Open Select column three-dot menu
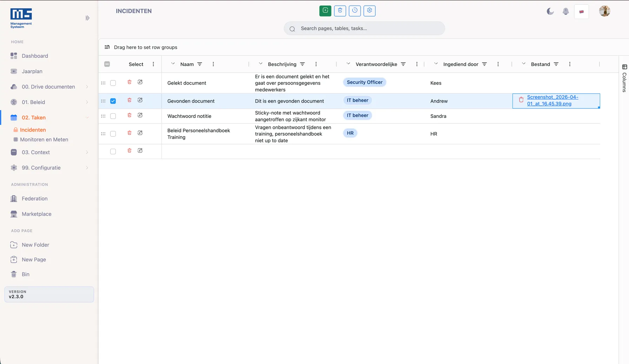The height and width of the screenshot is (364, 629). pos(153,64)
